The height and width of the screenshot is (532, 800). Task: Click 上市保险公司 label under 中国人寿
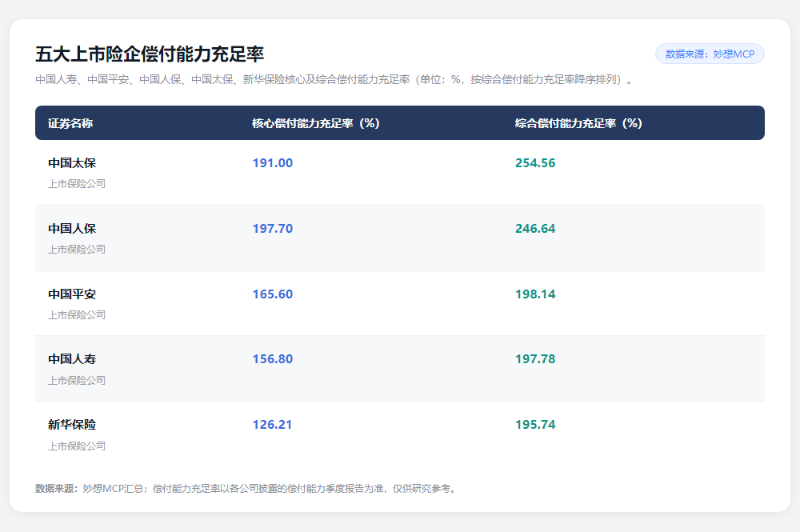[77, 381]
